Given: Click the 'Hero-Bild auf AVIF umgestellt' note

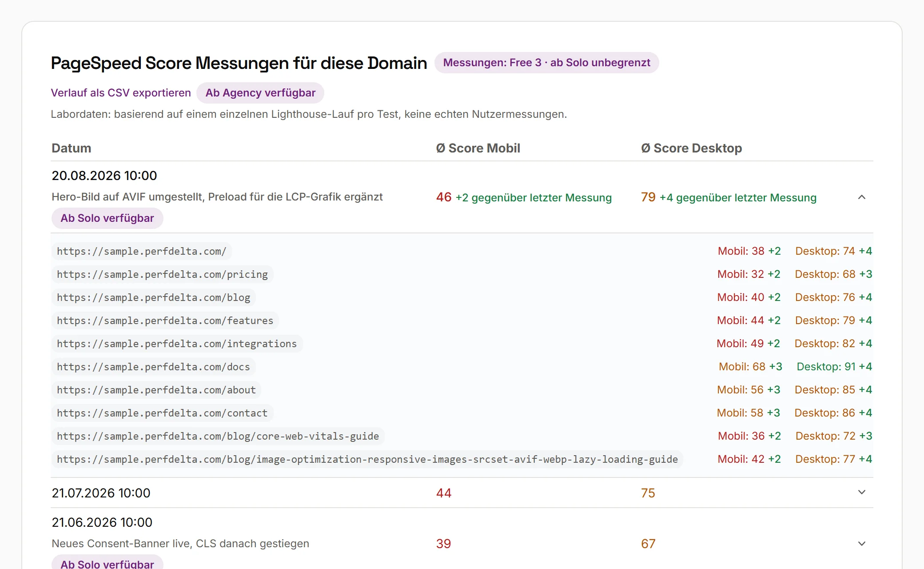Looking at the screenshot, I should (217, 197).
